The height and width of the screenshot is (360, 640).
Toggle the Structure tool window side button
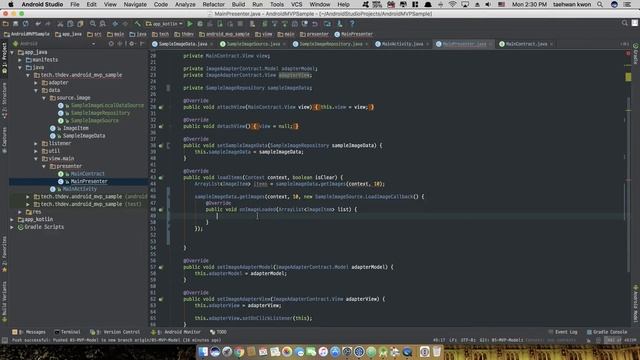[4, 100]
